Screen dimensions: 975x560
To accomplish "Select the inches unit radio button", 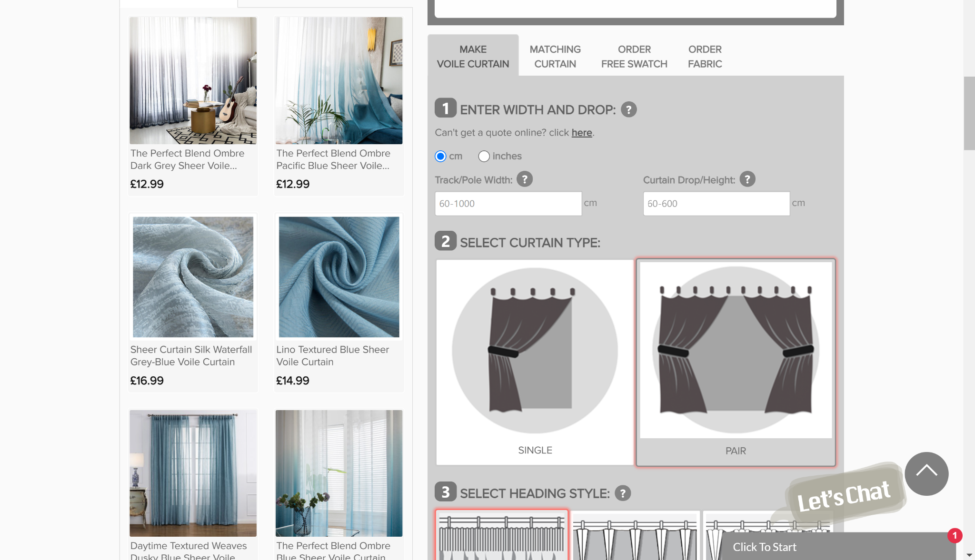I will (484, 156).
